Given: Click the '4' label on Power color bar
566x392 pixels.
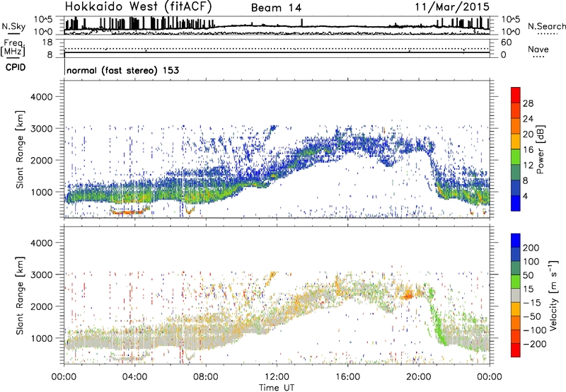Looking at the screenshot, I should [x=525, y=197].
